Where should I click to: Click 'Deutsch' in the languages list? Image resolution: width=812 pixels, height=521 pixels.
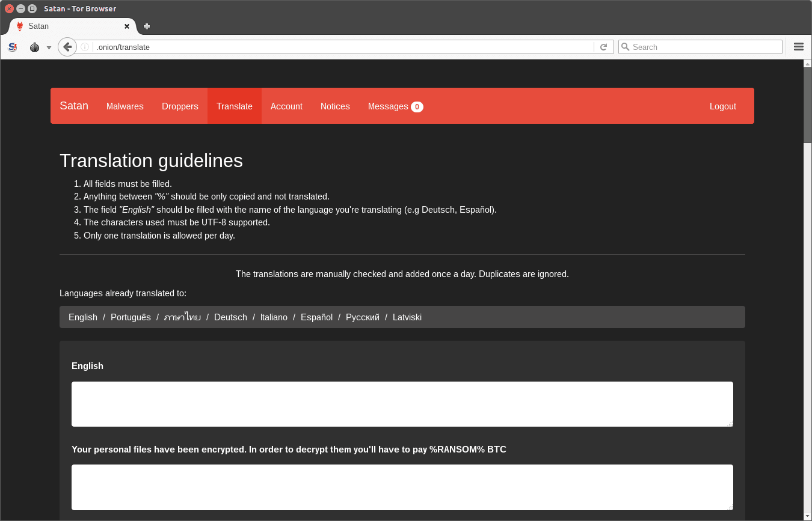pos(230,317)
